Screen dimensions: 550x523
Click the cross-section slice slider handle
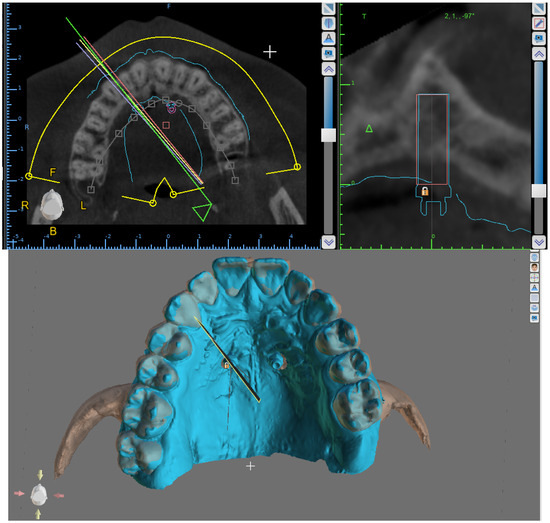click(x=539, y=191)
